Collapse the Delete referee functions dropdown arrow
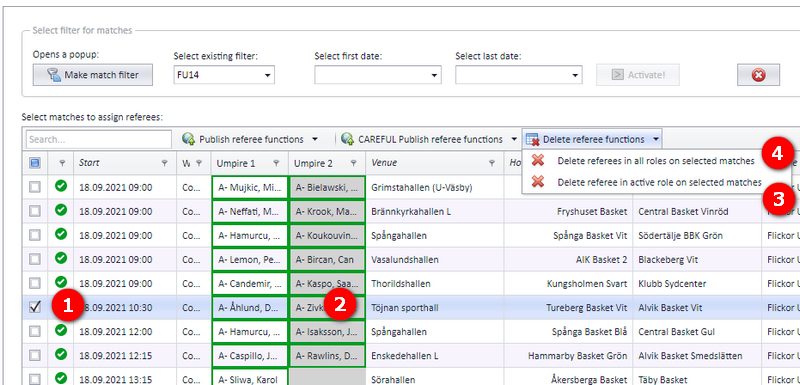This screenshot has height=385, width=800. pyautogui.click(x=656, y=139)
